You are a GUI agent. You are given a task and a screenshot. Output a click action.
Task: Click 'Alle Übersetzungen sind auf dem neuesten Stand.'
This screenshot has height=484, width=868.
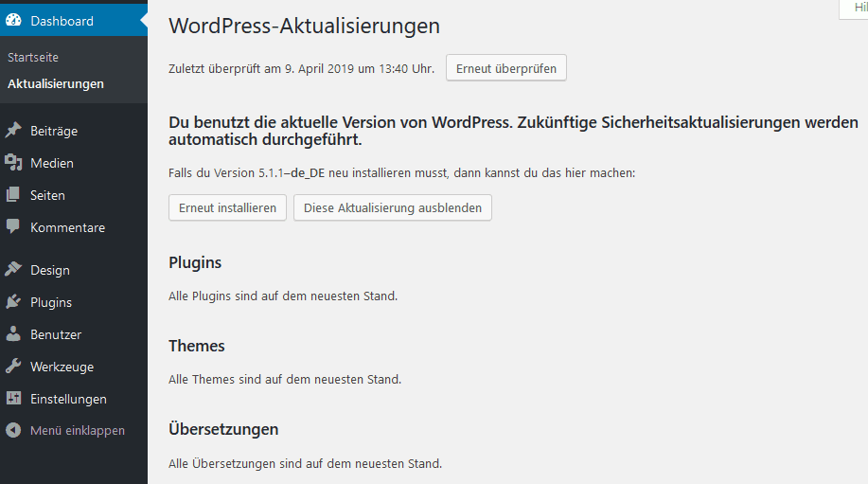click(306, 463)
